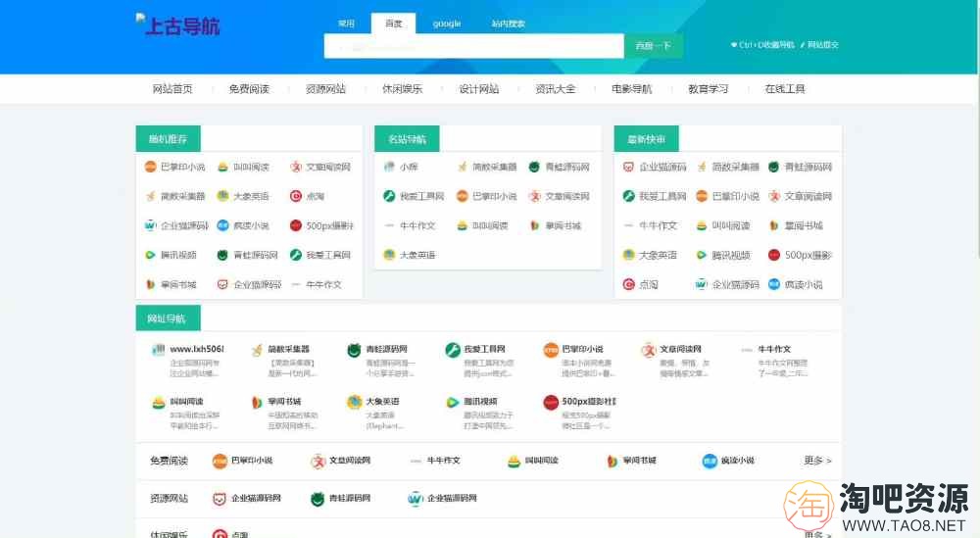
Task: Click 最新快审 section header
Action: pyautogui.click(x=646, y=139)
